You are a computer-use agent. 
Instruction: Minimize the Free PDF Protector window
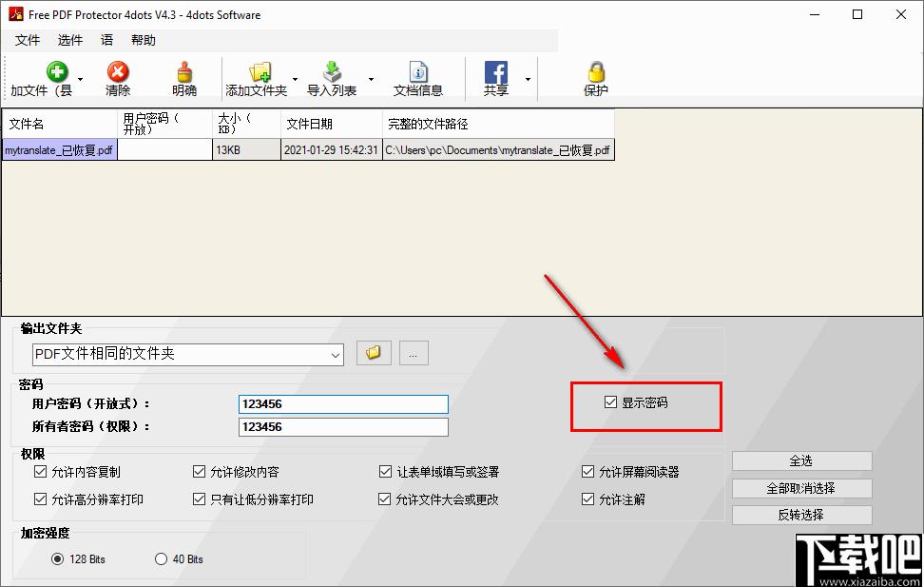(815, 15)
